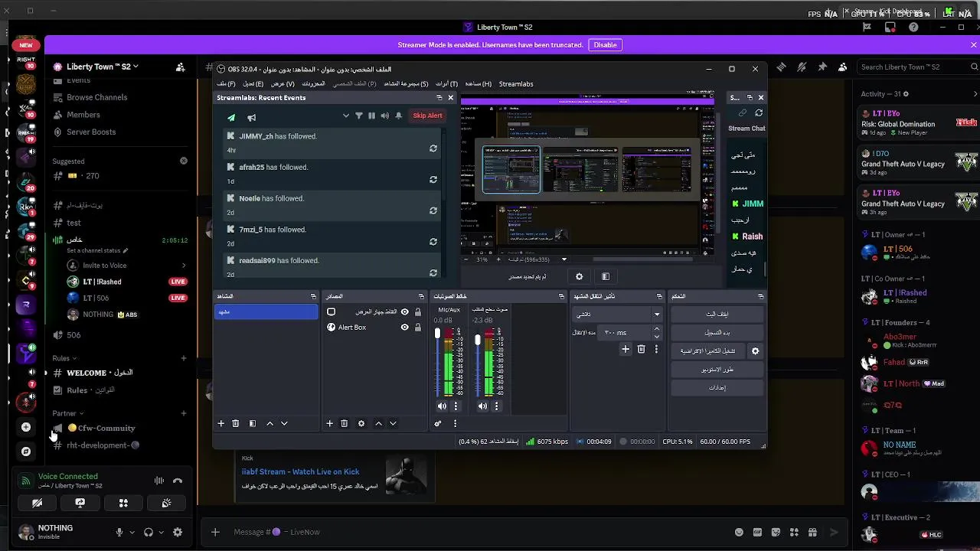The width and height of the screenshot is (980, 551).
Task: Refresh the Stream Chat dock
Action: coord(759,112)
